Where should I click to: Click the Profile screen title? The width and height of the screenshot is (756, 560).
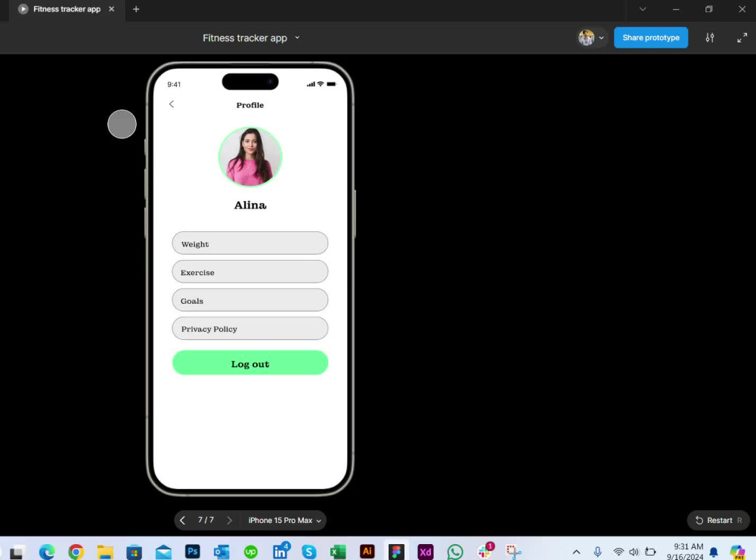pos(249,105)
